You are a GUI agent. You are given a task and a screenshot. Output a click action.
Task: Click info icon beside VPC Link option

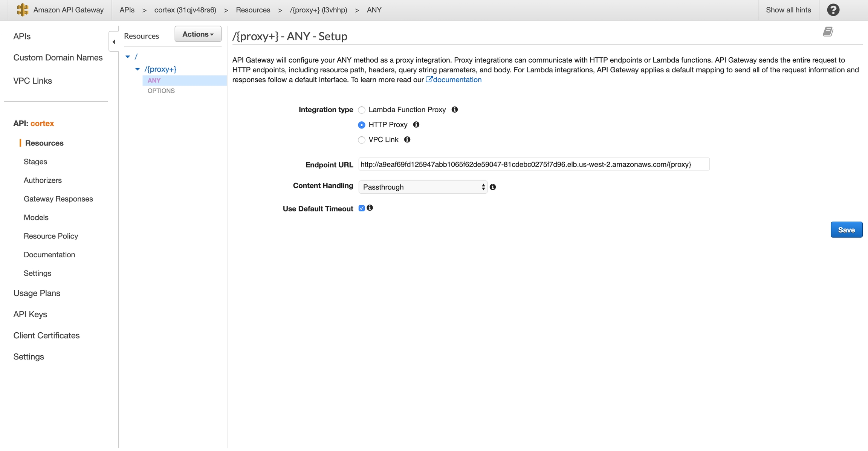(x=407, y=139)
